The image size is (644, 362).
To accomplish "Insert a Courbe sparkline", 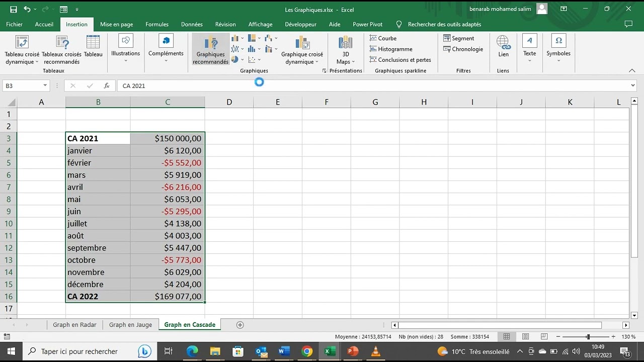I will 383,38.
